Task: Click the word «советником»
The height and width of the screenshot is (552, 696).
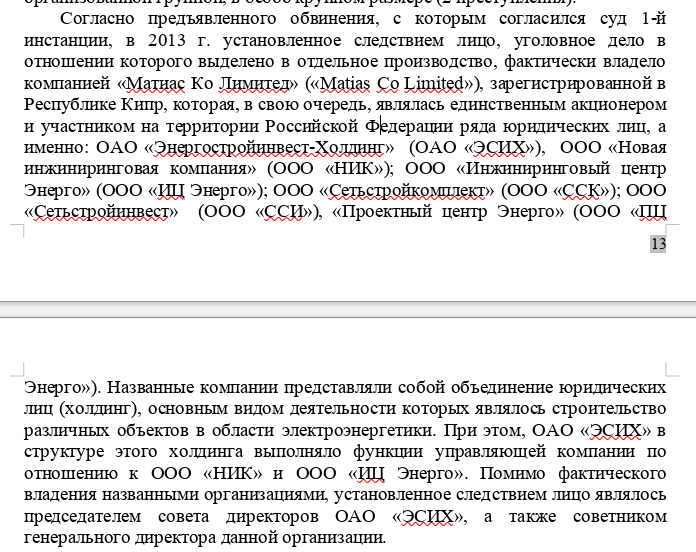Action: 620,517
